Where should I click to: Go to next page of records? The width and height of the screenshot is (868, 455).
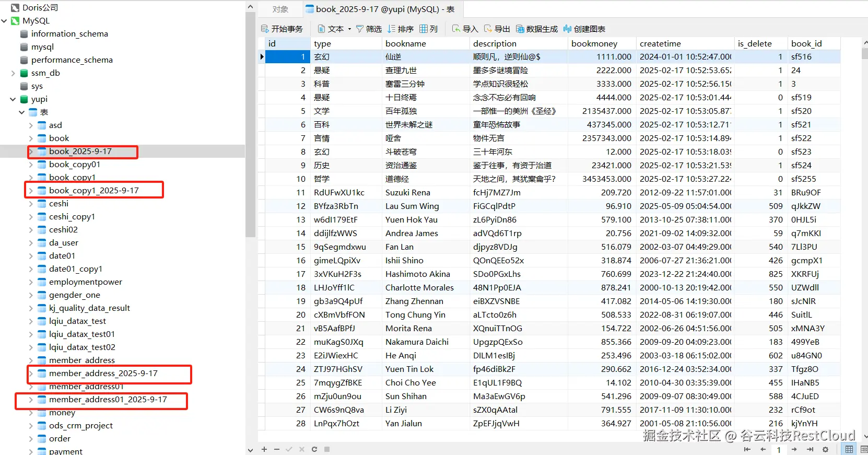click(794, 449)
